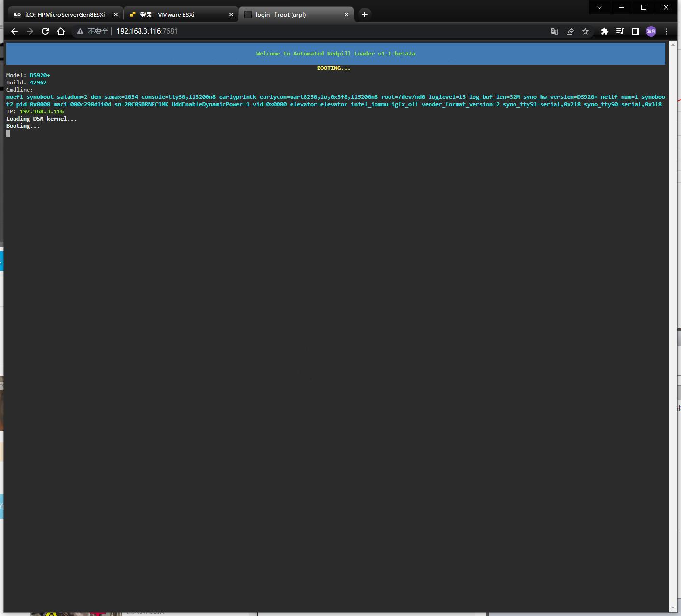Bookmark this page with the star icon
This screenshot has width=681, height=616.
pyautogui.click(x=585, y=31)
